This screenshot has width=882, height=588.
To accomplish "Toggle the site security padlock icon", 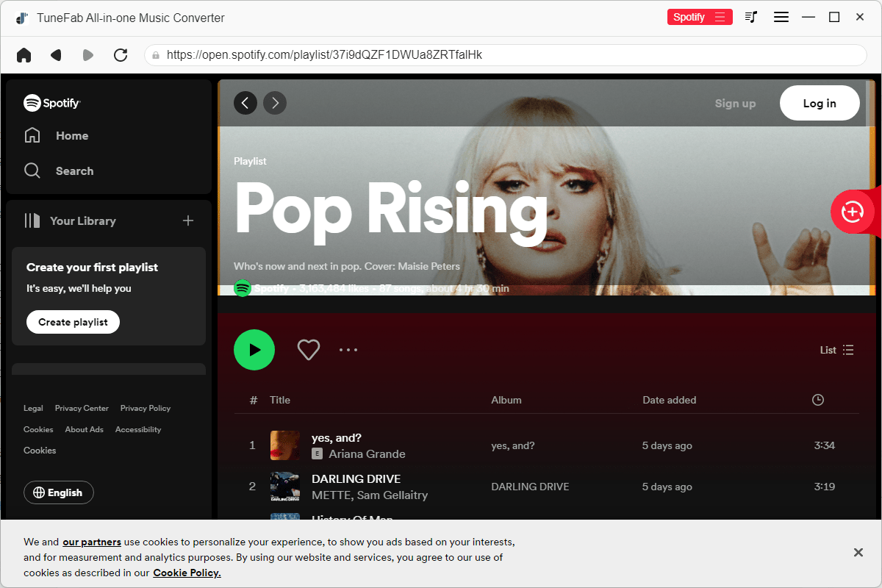I will [155, 54].
